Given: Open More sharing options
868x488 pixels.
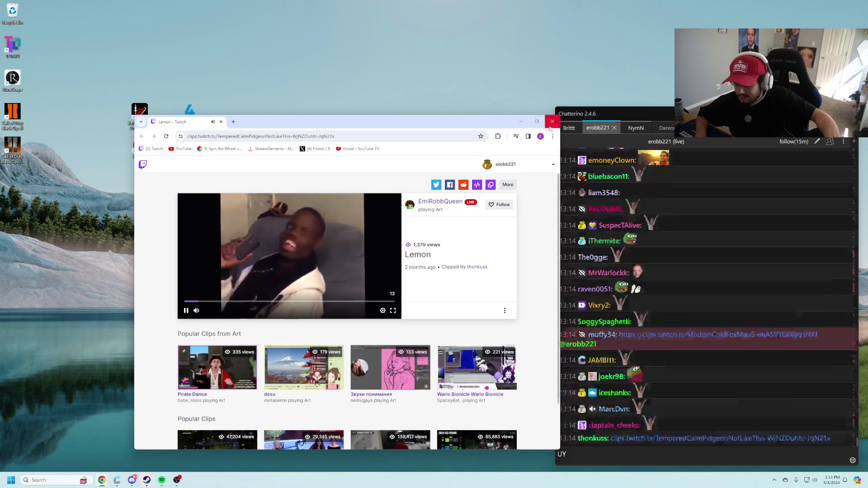Looking at the screenshot, I should point(507,184).
